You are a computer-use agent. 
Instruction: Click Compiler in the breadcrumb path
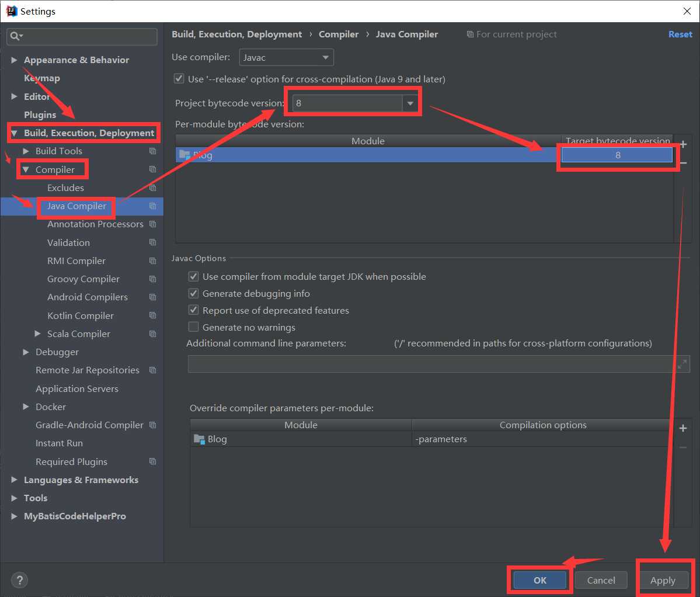(x=339, y=34)
